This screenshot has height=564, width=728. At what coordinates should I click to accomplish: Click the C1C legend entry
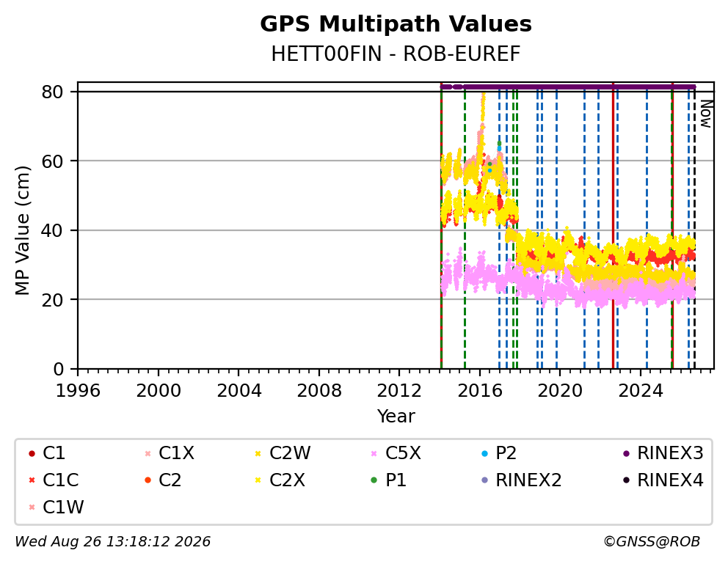click(54, 480)
